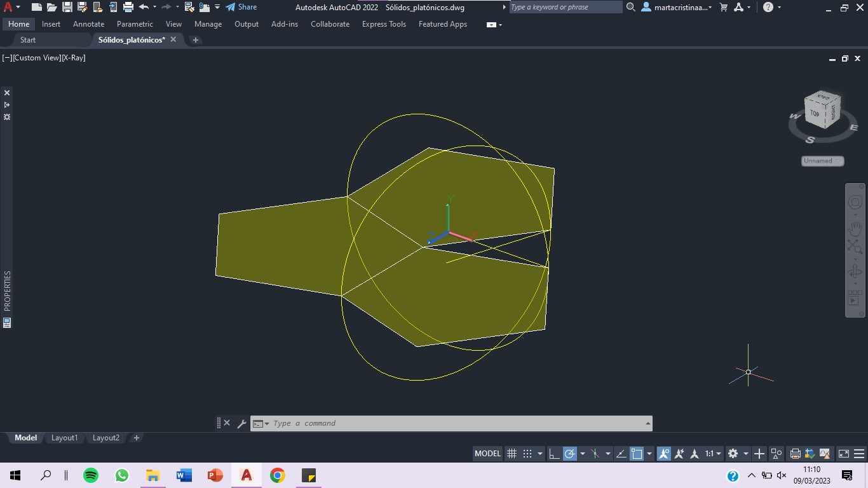
Task: Switch to the Layout1 tab
Action: [64, 438]
